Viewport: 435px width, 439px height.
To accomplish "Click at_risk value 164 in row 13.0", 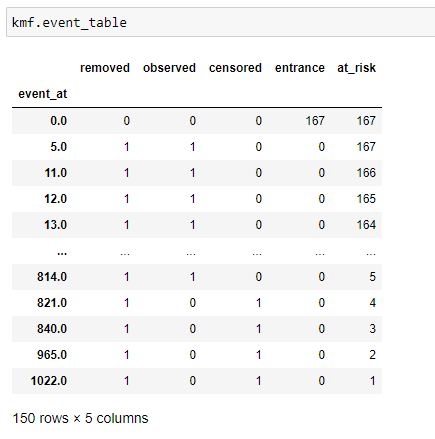I will pyautogui.click(x=366, y=225).
